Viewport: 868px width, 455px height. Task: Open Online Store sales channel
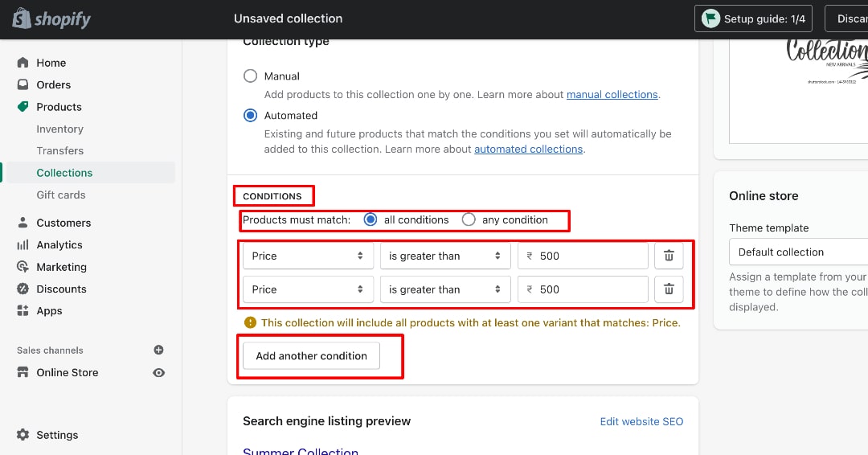pos(68,372)
